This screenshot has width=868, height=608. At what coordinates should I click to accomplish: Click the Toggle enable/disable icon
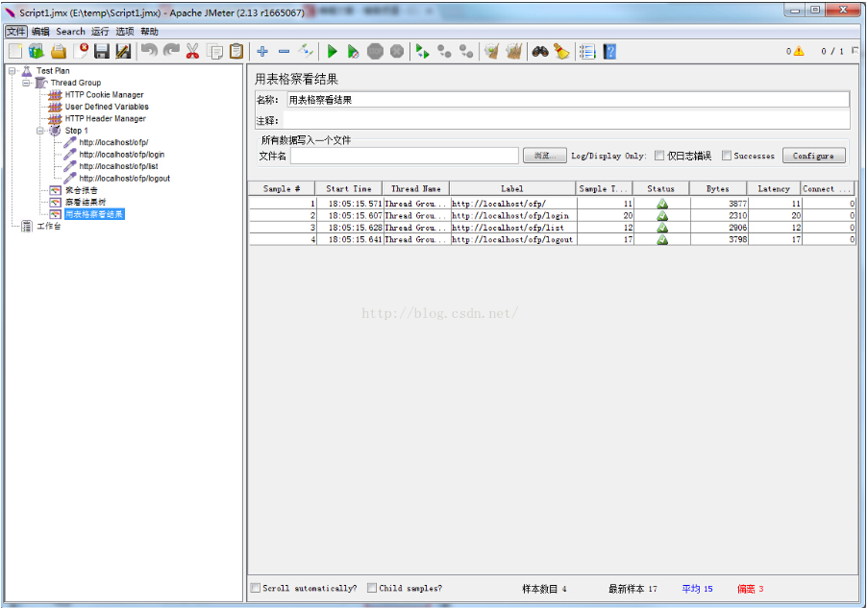coord(306,52)
